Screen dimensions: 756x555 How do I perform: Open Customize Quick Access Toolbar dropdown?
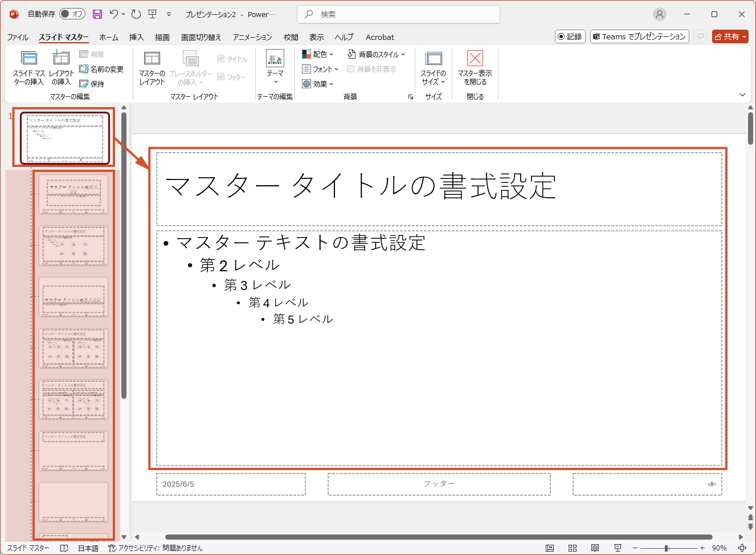pyautogui.click(x=169, y=14)
